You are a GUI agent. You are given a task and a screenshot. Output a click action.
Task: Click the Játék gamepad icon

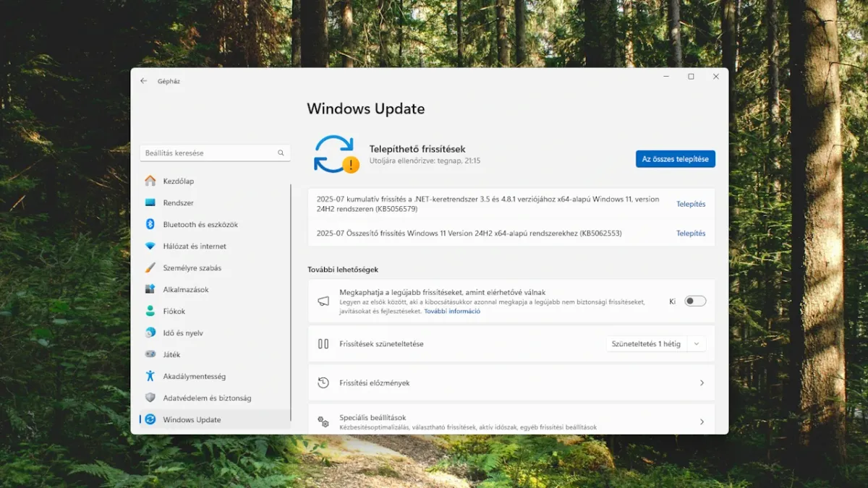point(150,354)
